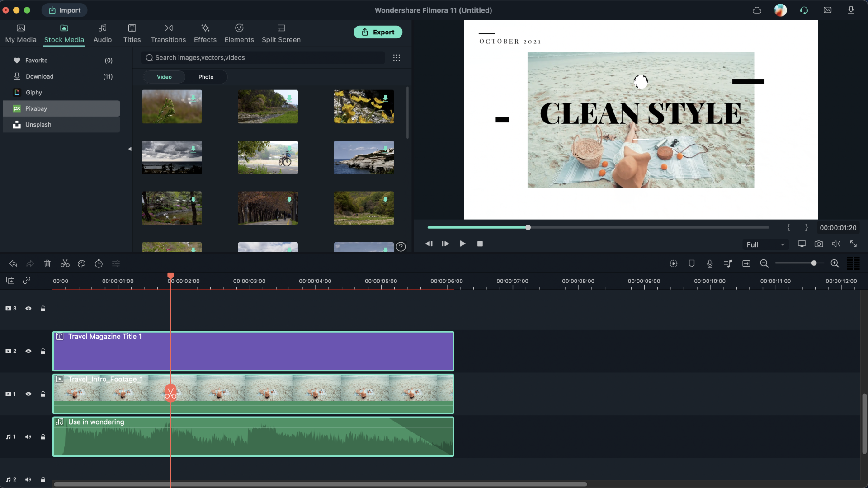Click the scissors split icon in the timeline toolbar
Screen dimensions: 868x488
(65, 263)
